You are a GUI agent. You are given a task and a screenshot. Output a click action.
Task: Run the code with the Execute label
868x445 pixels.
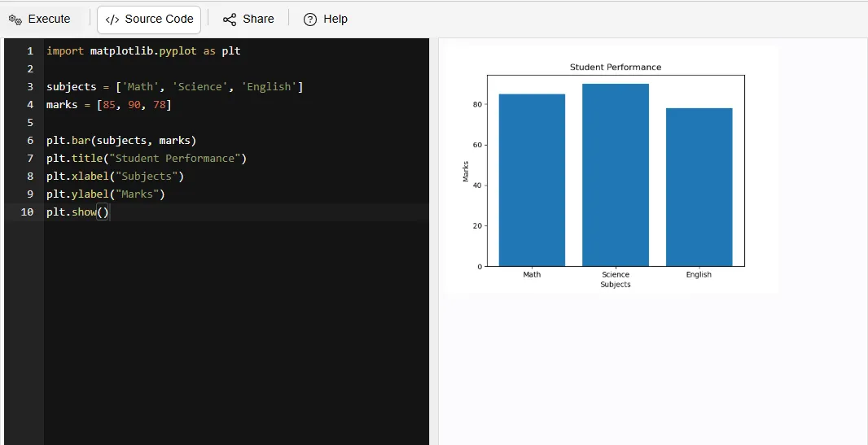tap(50, 19)
